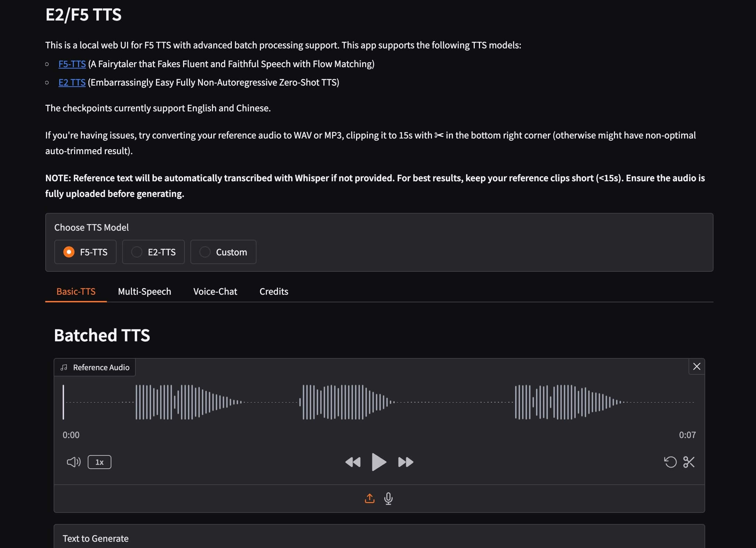Click the Batched TTS heading
756x548 pixels.
(102, 335)
